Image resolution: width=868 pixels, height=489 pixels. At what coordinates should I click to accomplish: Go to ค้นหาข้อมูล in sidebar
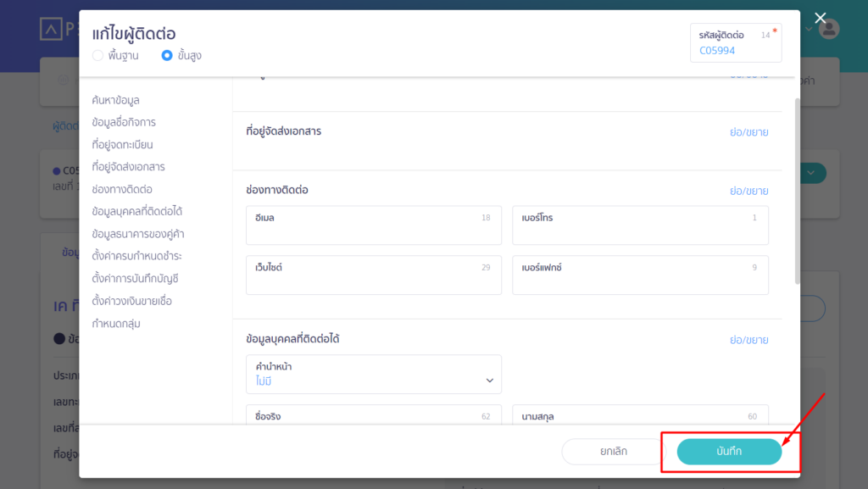tap(115, 100)
